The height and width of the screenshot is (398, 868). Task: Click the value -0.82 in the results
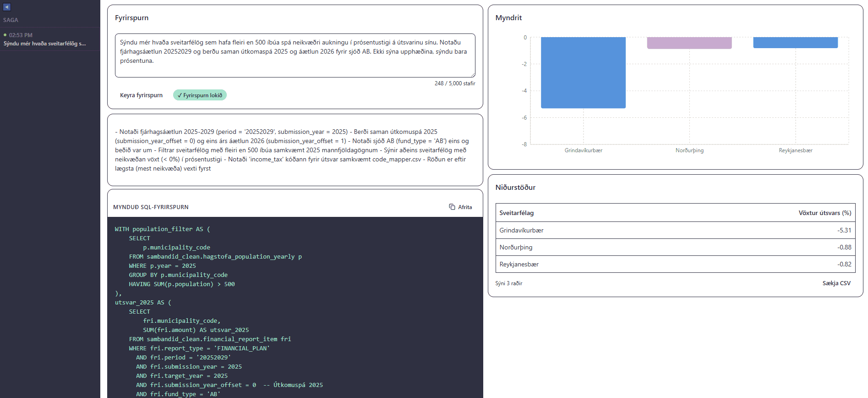point(844,264)
